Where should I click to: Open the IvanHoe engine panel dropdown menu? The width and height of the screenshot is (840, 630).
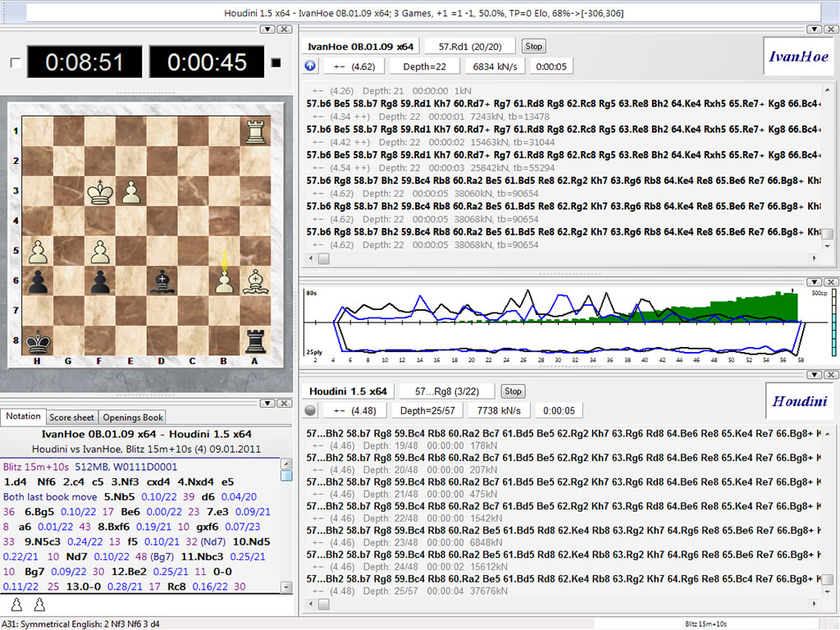click(x=815, y=29)
